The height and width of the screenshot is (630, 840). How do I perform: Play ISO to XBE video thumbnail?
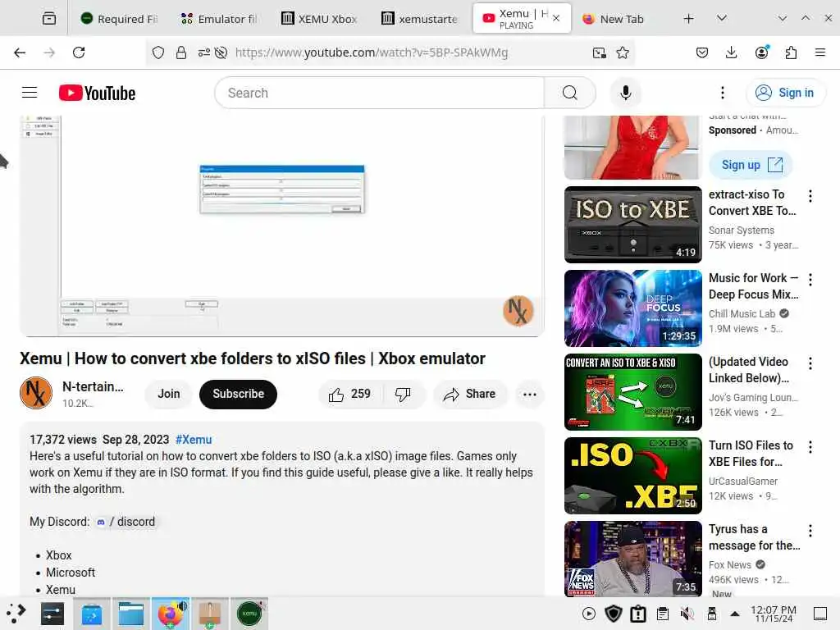pos(632,225)
